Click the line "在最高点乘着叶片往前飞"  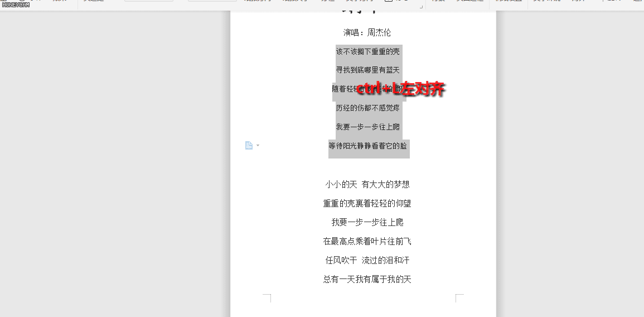pyautogui.click(x=367, y=241)
